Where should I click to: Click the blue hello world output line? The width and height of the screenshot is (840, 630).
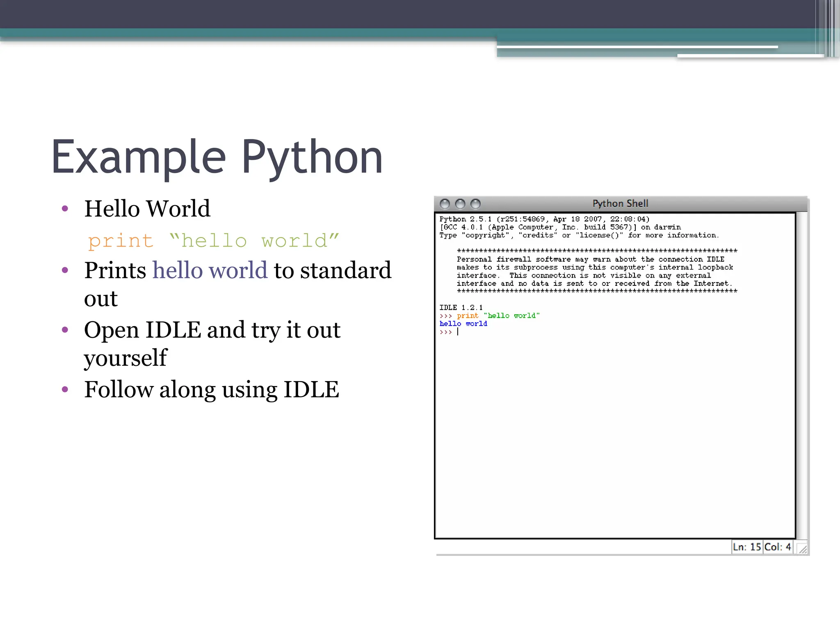click(x=463, y=324)
